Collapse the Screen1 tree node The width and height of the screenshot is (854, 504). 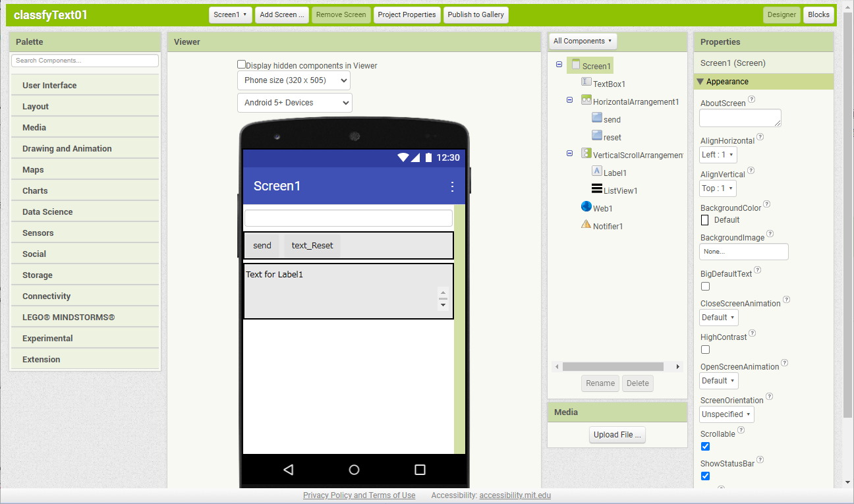point(559,65)
